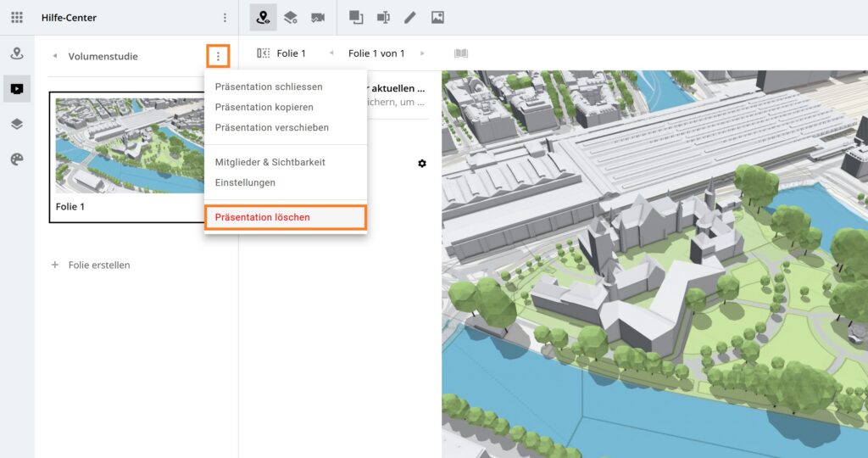Image resolution: width=868 pixels, height=458 pixels.
Task: Select the overlapping squares tool icon
Action: pos(356,18)
